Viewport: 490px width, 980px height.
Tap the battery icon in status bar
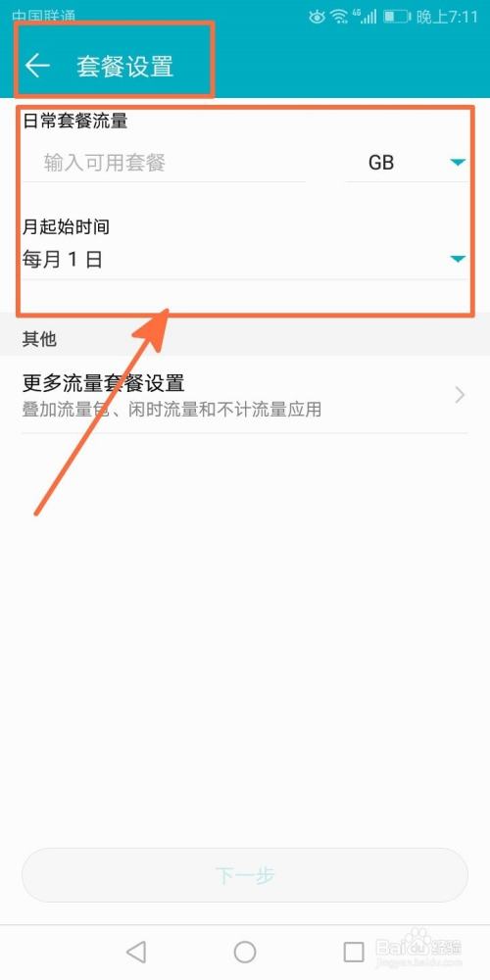click(x=396, y=17)
